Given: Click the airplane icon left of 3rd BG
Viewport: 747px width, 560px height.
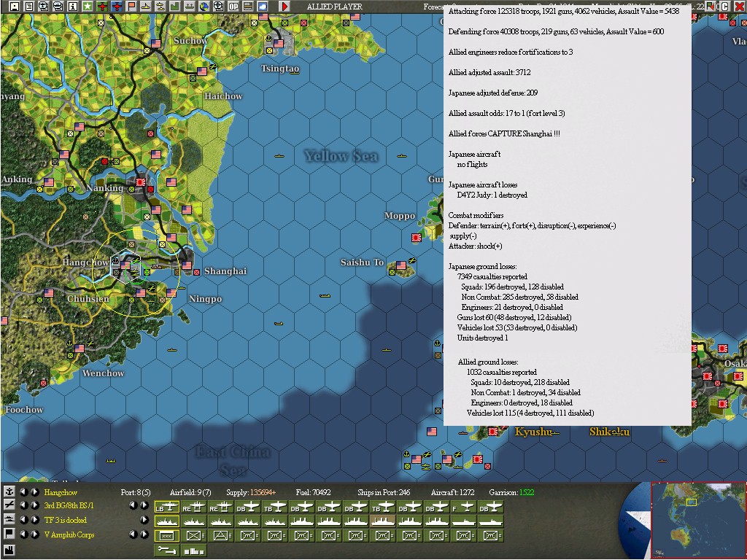Looking at the screenshot, I should click(9, 505).
